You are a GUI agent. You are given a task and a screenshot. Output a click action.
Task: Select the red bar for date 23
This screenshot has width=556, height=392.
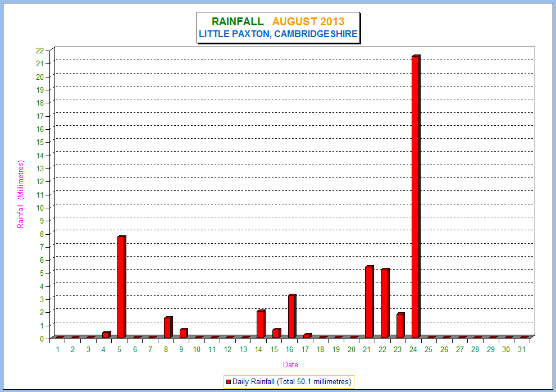coord(400,325)
